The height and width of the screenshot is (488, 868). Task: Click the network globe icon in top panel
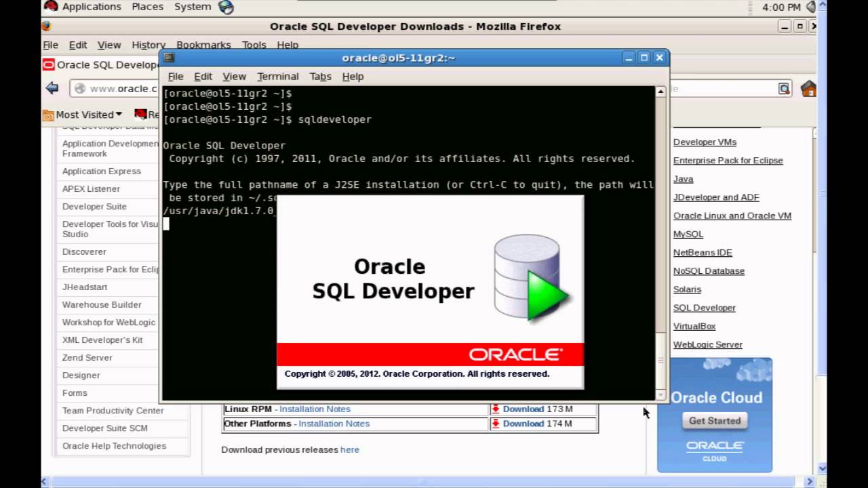[226, 7]
